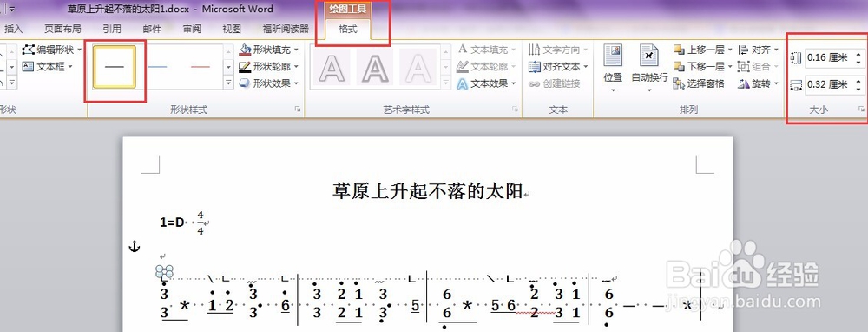Image resolution: width=868 pixels, height=332 pixels.
Task: Open 形状轮廓 dropdown
Action: [x=296, y=67]
